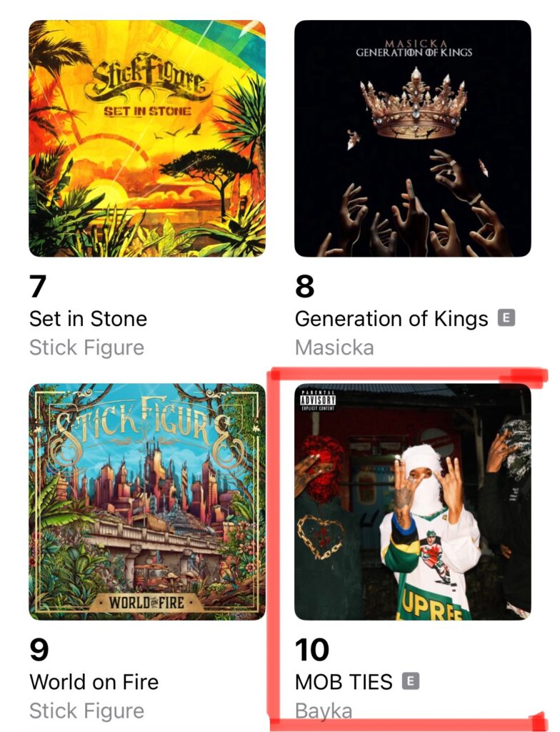560x732 pixels.
Task: View artist Stick Figure under Set in Stone
Action: pyautogui.click(x=87, y=348)
